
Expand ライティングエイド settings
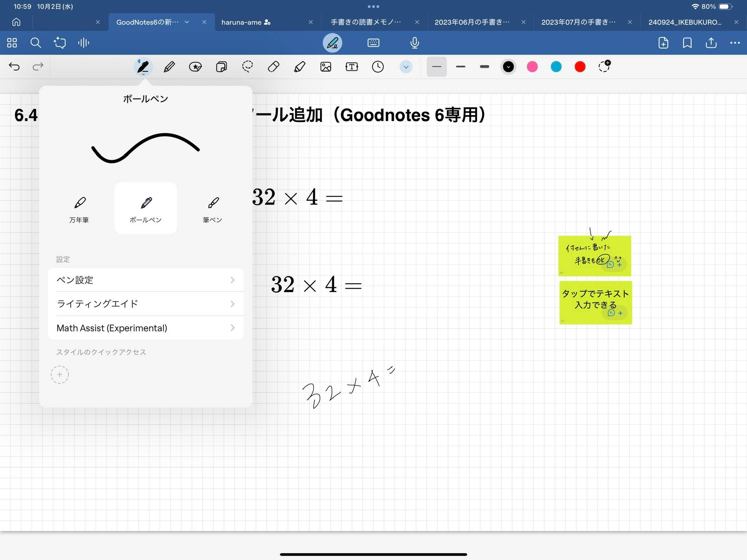pyautogui.click(x=146, y=304)
